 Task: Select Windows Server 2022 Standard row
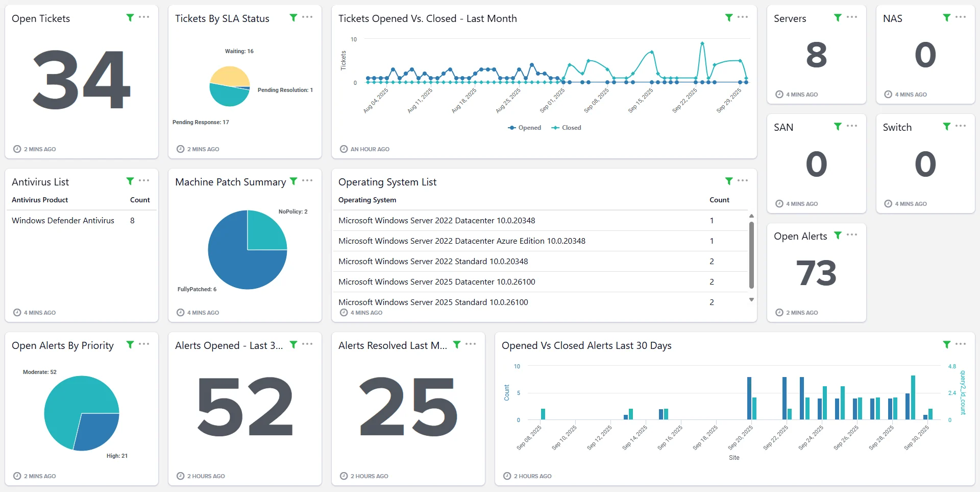pos(433,262)
